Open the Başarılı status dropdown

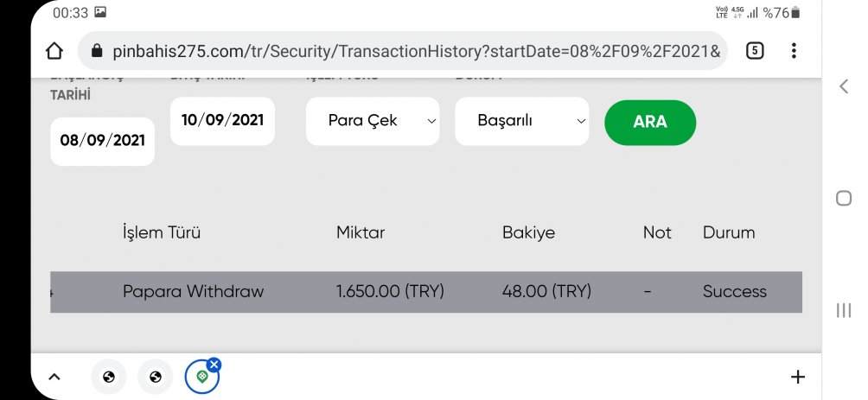tap(522, 121)
